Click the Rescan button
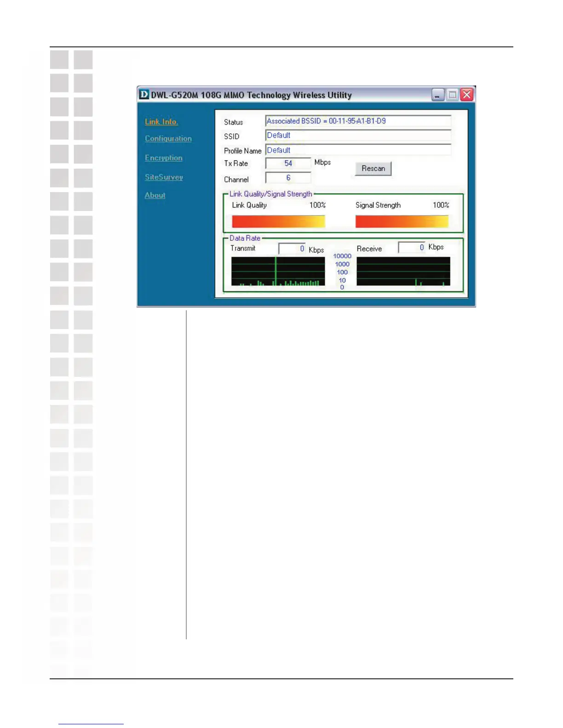 [x=373, y=169]
